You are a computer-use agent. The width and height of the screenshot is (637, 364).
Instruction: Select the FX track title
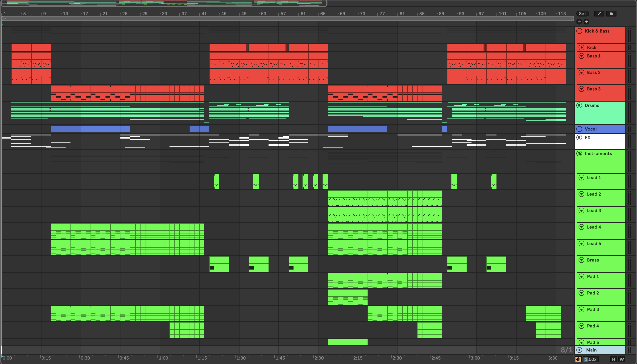[587, 137]
